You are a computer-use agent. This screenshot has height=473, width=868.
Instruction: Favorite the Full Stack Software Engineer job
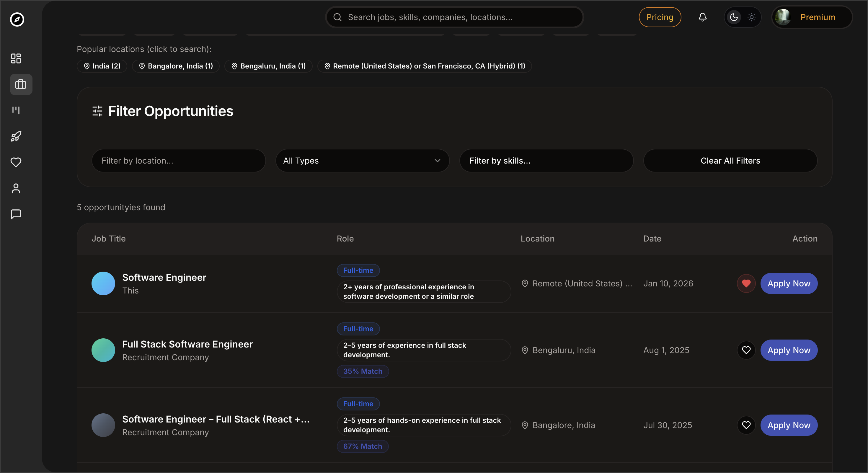746,350
